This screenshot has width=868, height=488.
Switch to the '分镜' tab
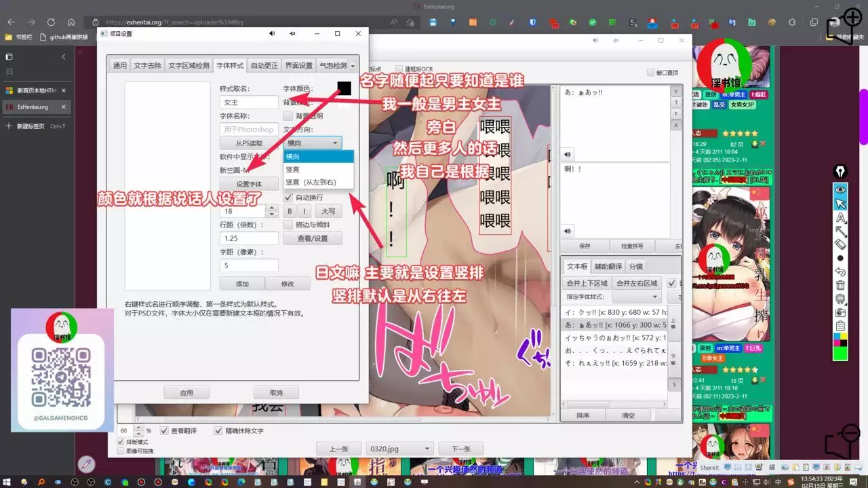(636, 267)
